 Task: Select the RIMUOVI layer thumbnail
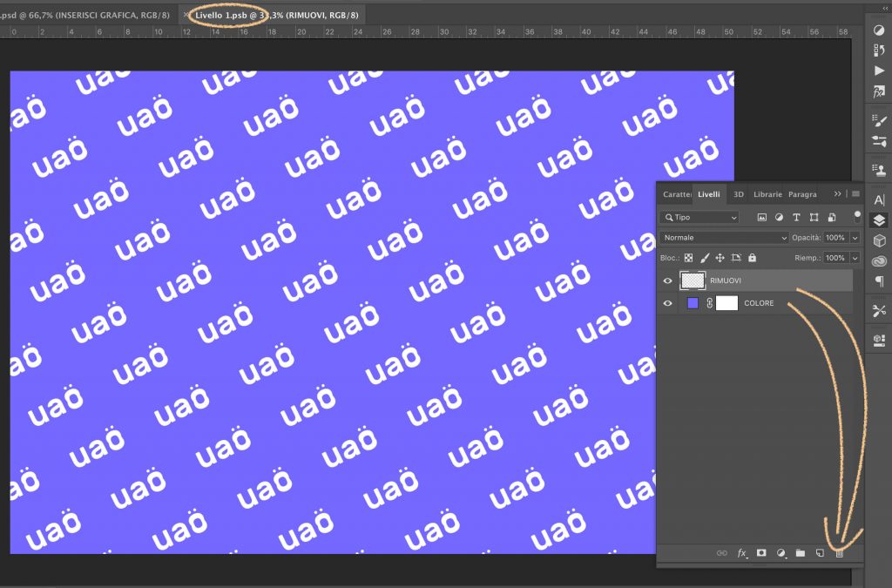[693, 280]
